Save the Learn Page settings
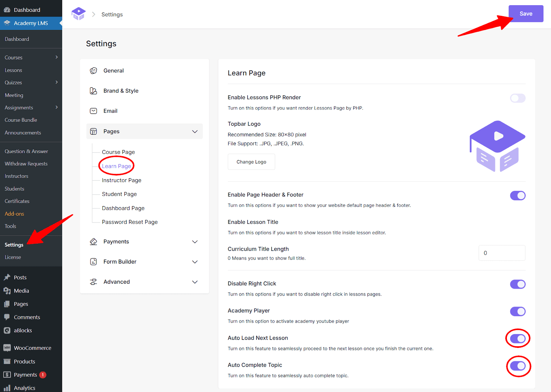551x392 pixels. 526,13
